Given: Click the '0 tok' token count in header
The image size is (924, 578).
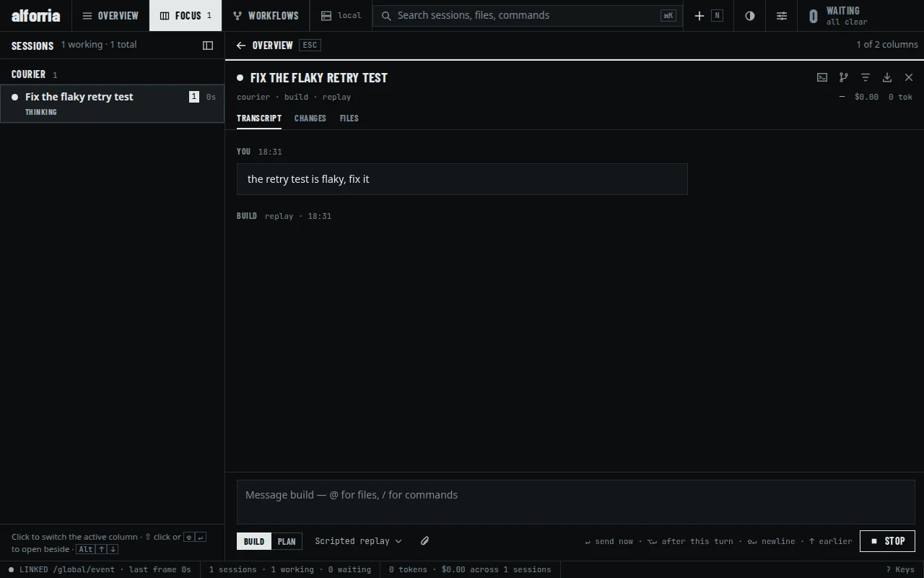Looking at the screenshot, I should pyautogui.click(x=900, y=97).
